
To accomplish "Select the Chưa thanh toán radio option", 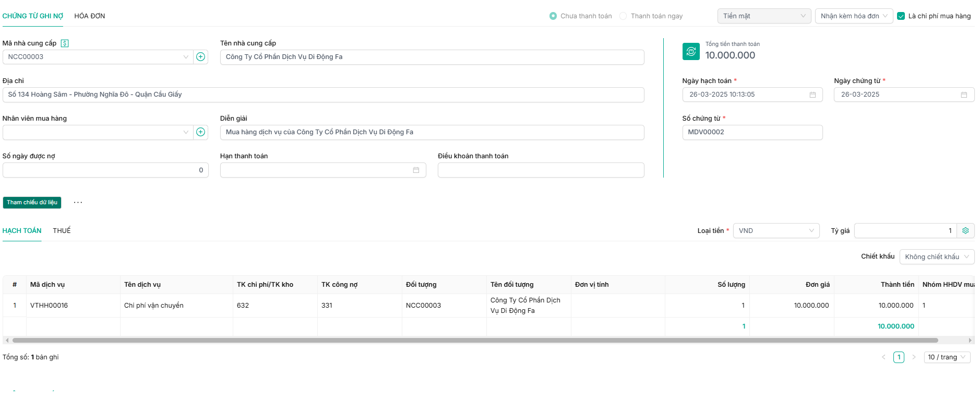I will pyautogui.click(x=553, y=16).
